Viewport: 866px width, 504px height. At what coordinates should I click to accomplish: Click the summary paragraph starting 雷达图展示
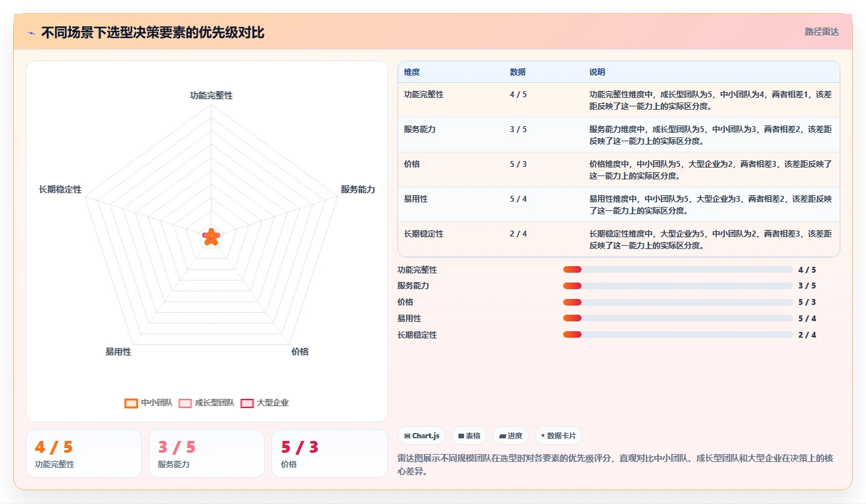click(616, 465)
